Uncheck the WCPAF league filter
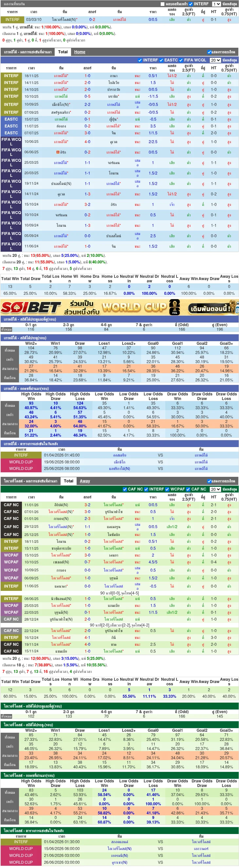Viewport: 239px width, 868px height. pyautogui.click(x=167, y=489)
